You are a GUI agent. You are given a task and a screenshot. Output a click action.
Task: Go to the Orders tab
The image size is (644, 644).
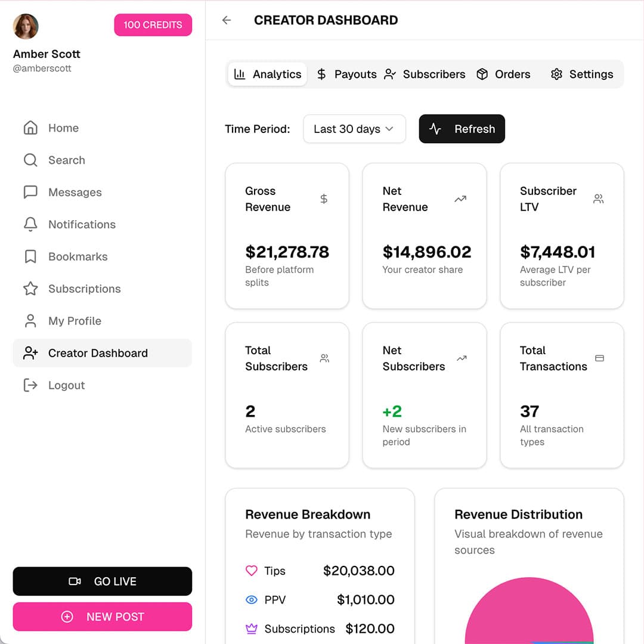pyautogui.click(x=503, y=75)
